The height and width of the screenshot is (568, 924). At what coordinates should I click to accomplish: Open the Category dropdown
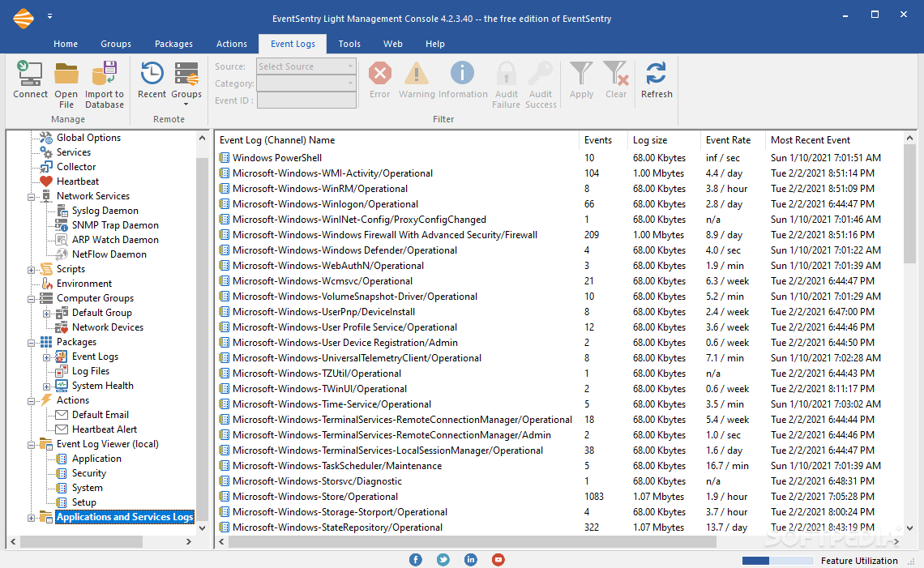click(306, 83)
